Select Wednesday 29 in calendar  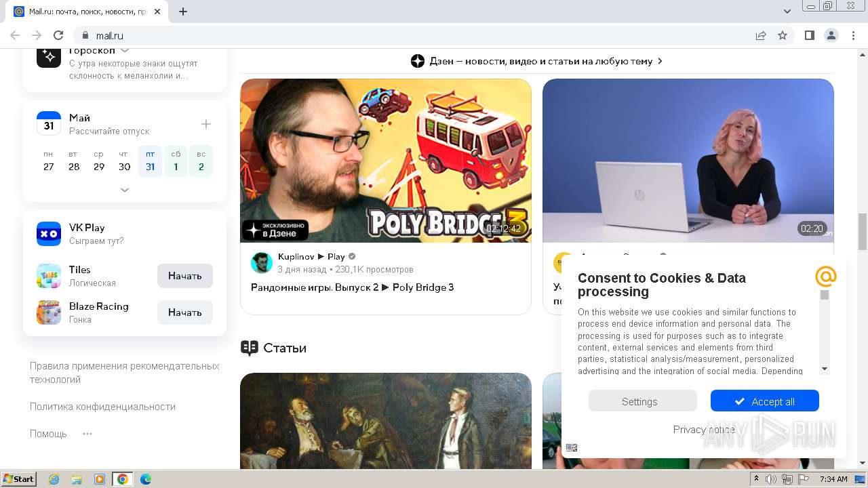99,161
